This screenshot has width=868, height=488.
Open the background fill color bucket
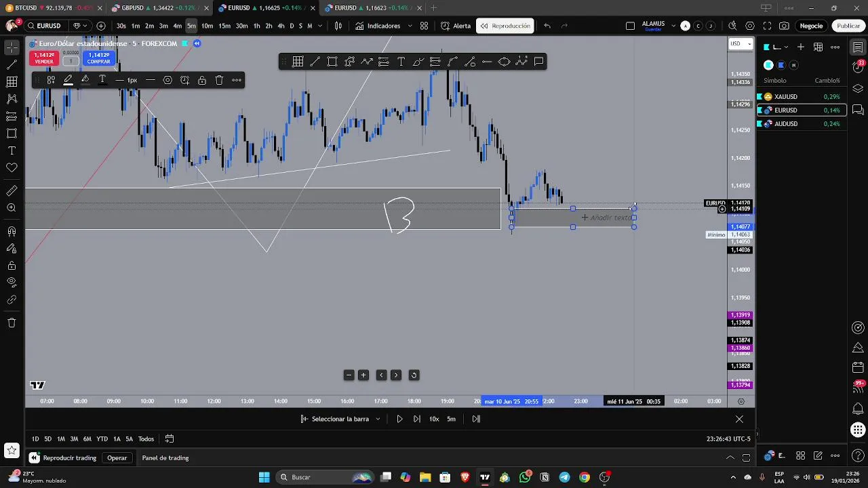point(85,80)
